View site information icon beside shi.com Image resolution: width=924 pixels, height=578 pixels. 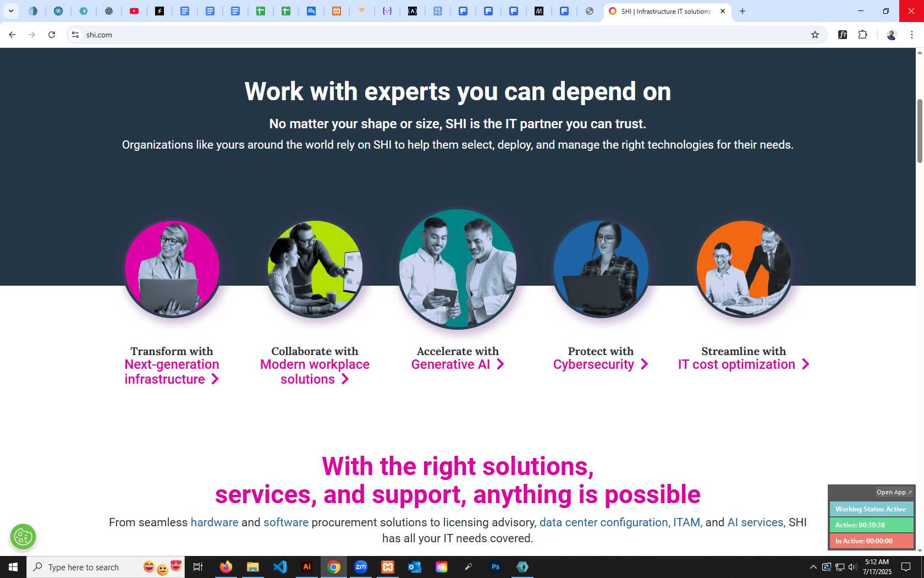[75, 35]
